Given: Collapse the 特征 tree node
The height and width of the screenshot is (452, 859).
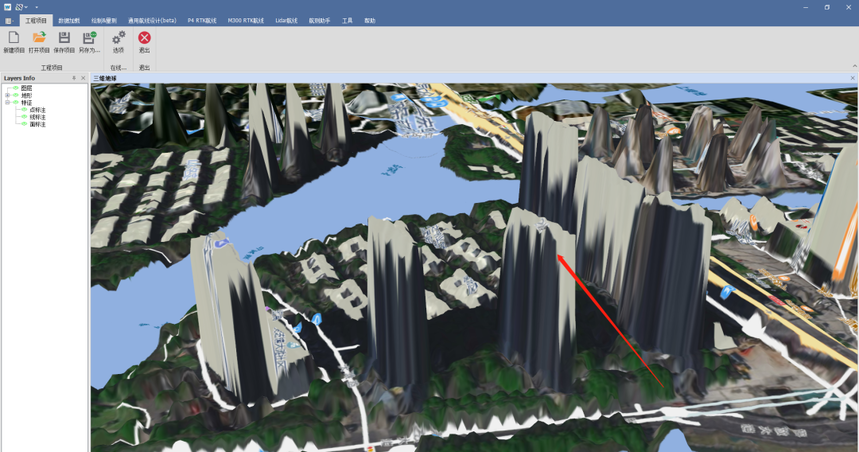Looking at the screenshot, I should coord(8,102).
